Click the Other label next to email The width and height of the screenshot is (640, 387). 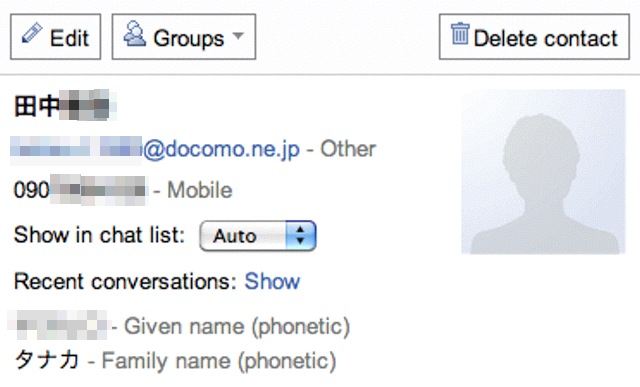(x=348, y=149)
